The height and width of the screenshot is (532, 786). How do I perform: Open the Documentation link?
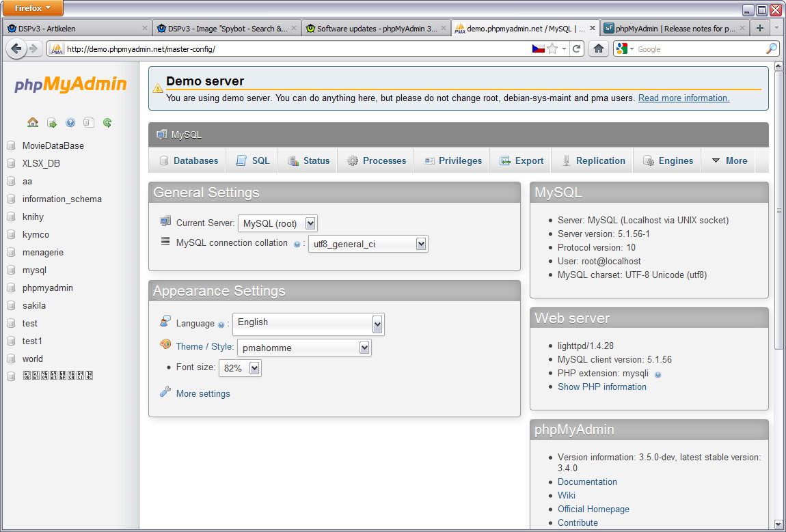tap(587, 481)
